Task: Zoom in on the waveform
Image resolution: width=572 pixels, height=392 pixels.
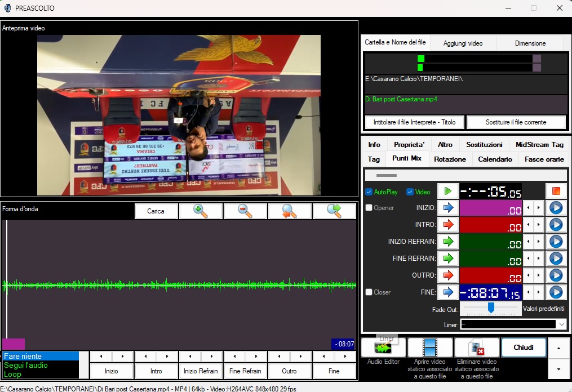Action: [201, 211]
